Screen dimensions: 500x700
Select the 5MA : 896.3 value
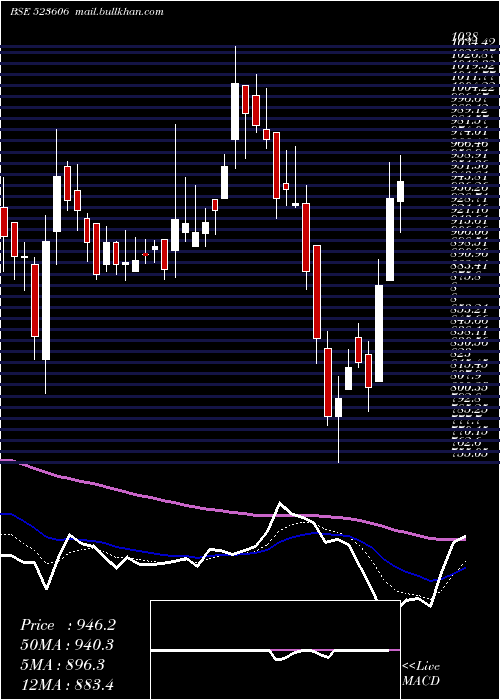(x=62, y=665)
